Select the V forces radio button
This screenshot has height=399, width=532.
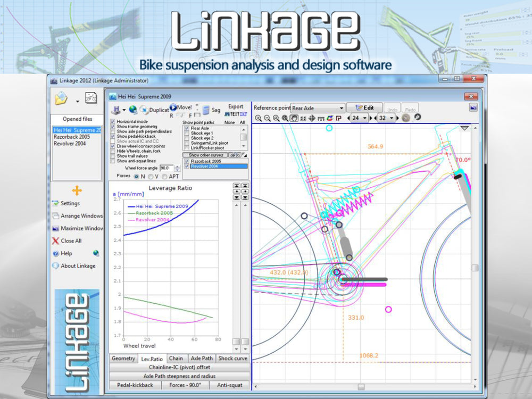[x=151, y=177]
